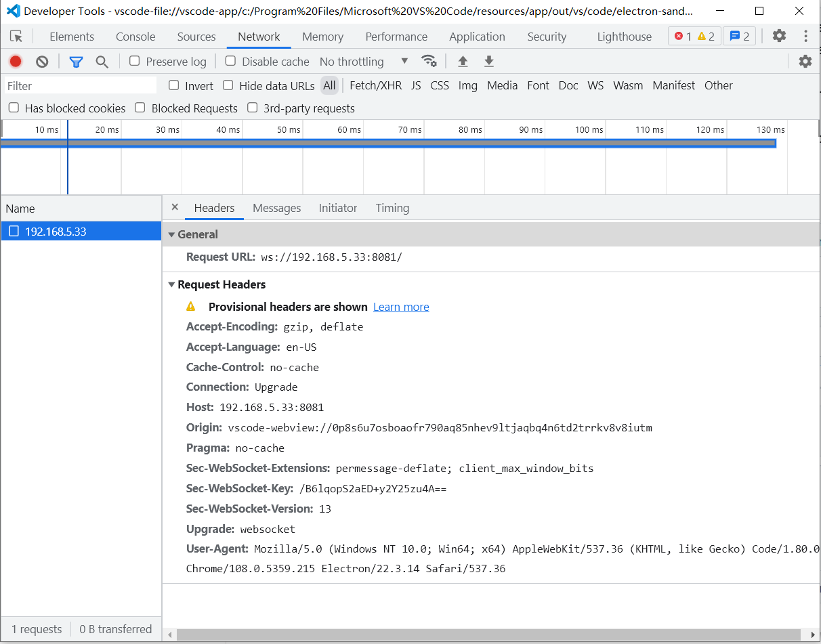Open the Sources tab

coord(196,37)
